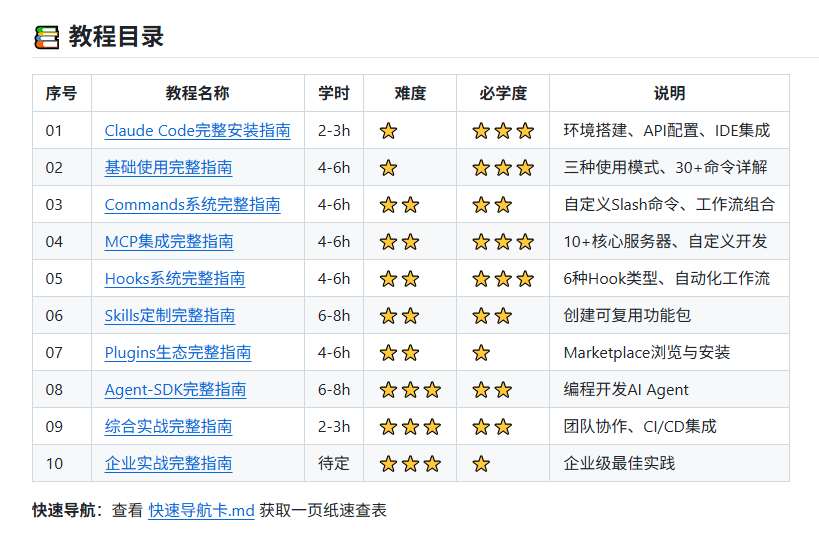Click the Marketplace浏览与安装 description
Viewport: 819px width, 534px height.
tap(647, 353)
